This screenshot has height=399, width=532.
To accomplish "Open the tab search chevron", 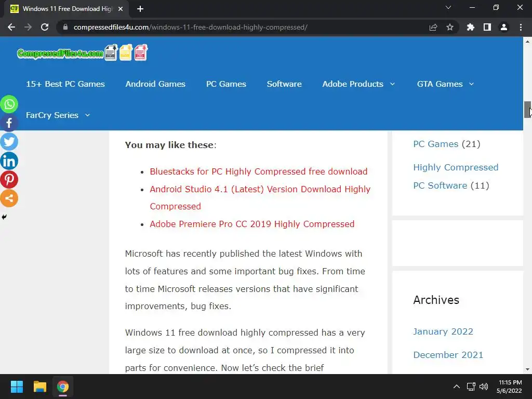I will 448,7.
